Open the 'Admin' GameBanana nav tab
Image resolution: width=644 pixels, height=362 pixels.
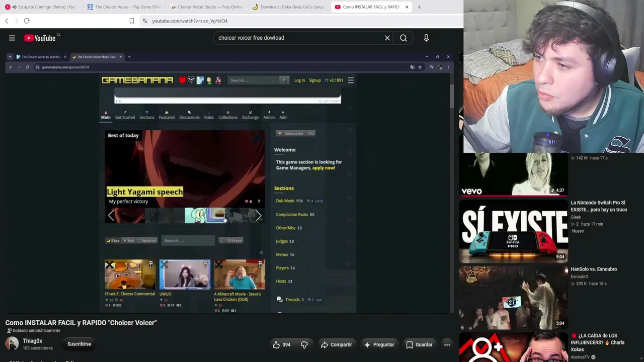pos(269,116)
